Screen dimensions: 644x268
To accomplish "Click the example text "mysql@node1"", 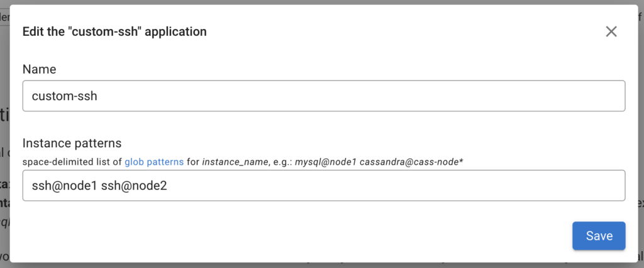I will pos(327,162).
